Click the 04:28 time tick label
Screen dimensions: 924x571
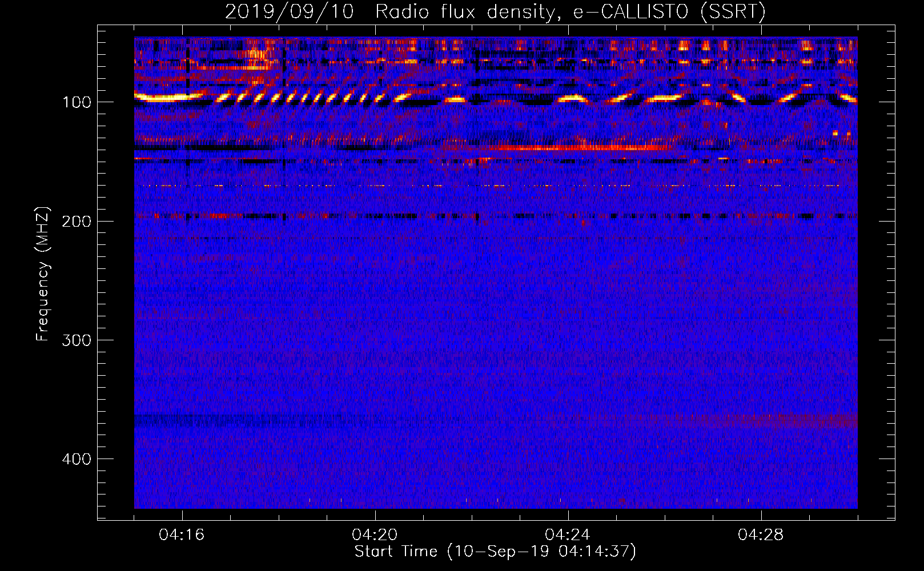click(x=761, y=535)
